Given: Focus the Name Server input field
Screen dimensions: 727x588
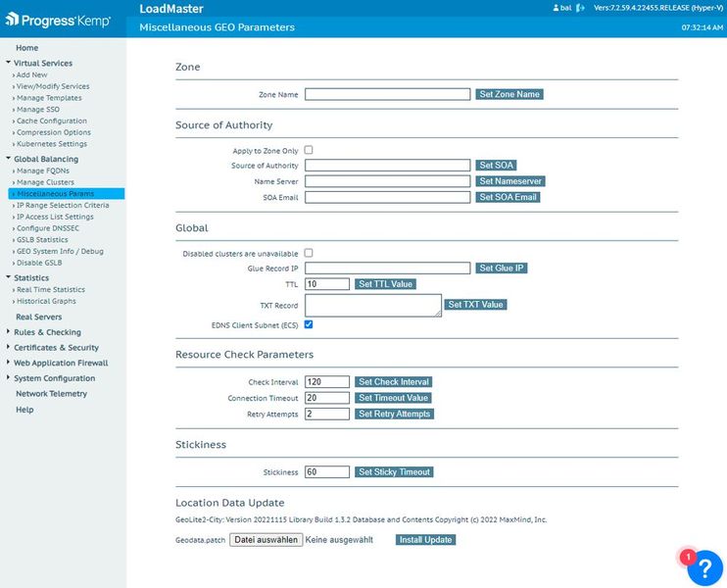Looking at the screenshot, I should (x=387, y=181).
